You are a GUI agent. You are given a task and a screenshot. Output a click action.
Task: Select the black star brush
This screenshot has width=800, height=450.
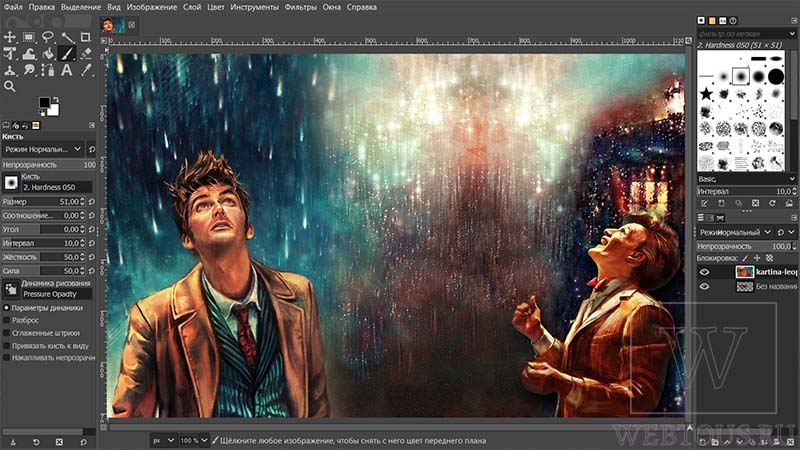coord(706,93)
